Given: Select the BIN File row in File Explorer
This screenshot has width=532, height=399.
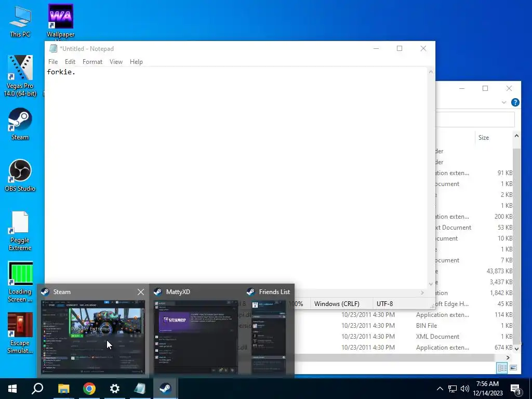Looking at the screenshot, I should coord(404,325).
